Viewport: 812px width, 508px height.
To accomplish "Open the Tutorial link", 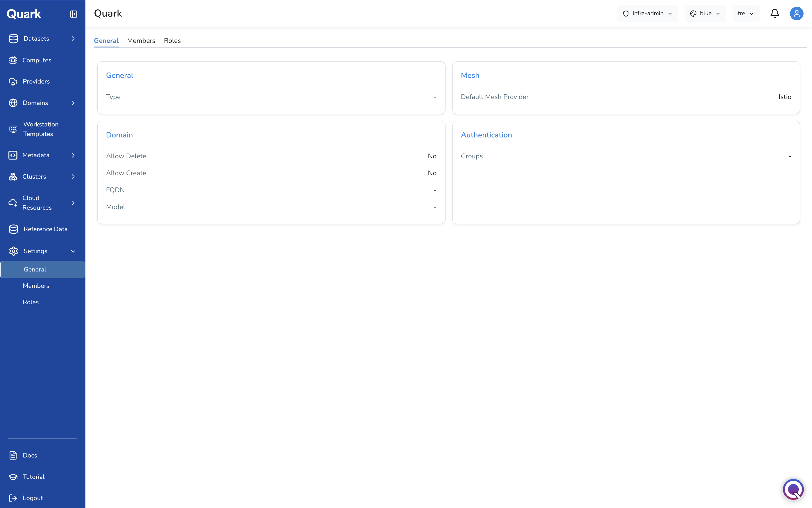I will [34, 477].
